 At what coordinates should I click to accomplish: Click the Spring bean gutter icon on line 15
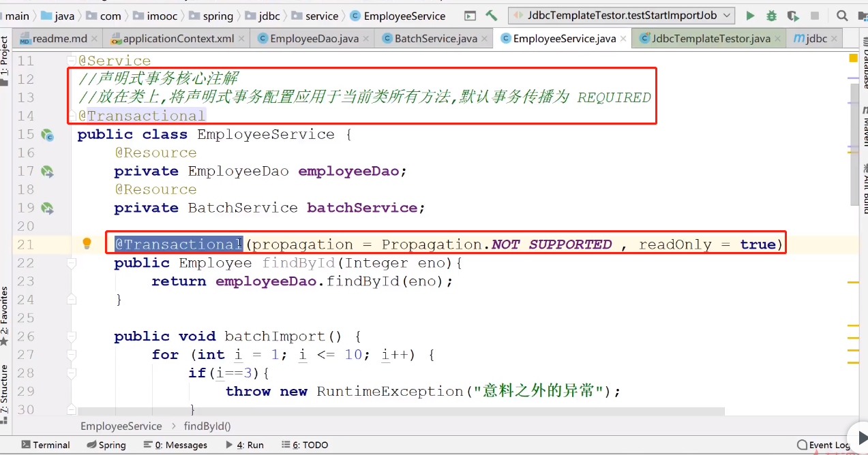[47, 135]
